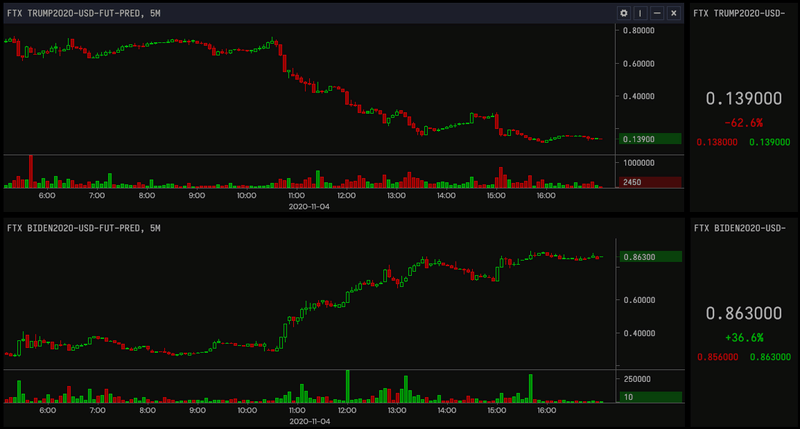Click the large 0.139000 last price
Viewport: 800px width, 429px height.
point(743,98)
